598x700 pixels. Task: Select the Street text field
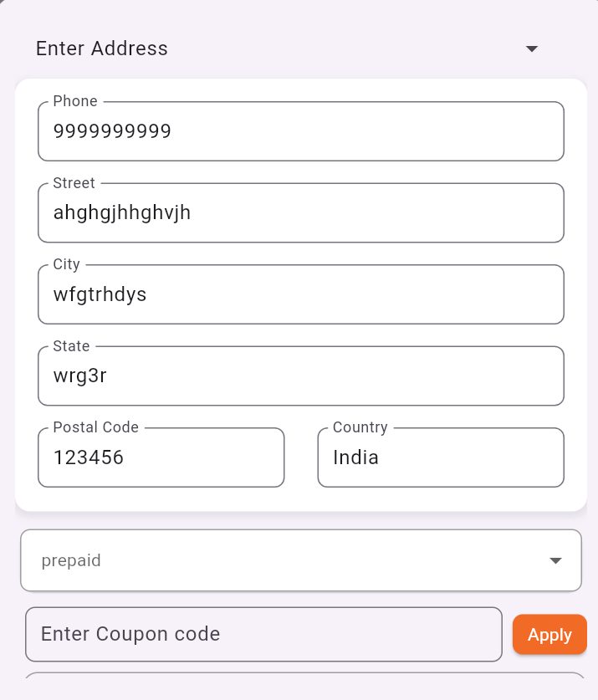tap(301, 213)
